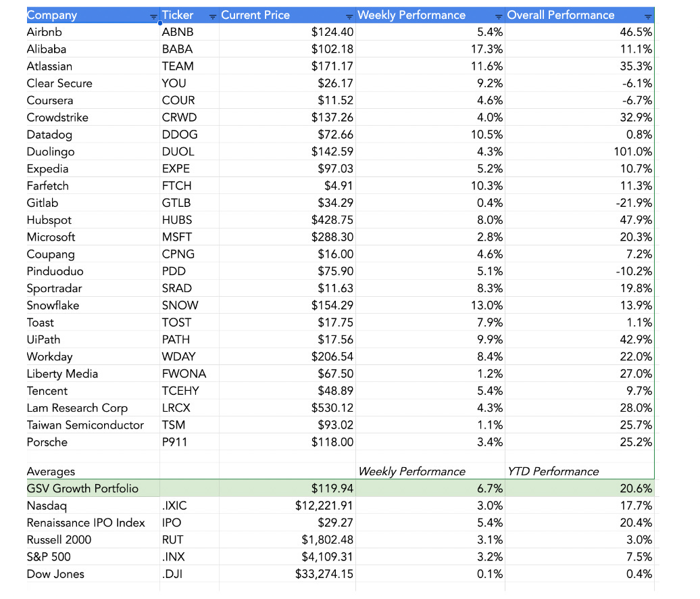Select the Ticker header cell

(189, 15)
